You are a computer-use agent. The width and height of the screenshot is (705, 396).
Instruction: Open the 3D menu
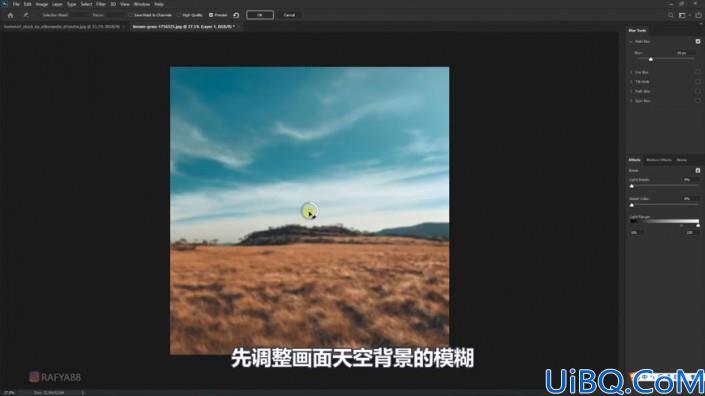113,4
